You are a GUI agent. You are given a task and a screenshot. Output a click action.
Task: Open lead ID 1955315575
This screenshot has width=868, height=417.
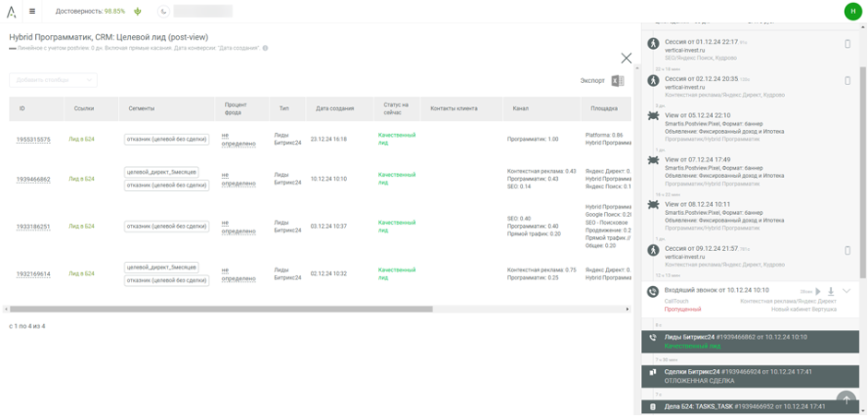point(33,139)
